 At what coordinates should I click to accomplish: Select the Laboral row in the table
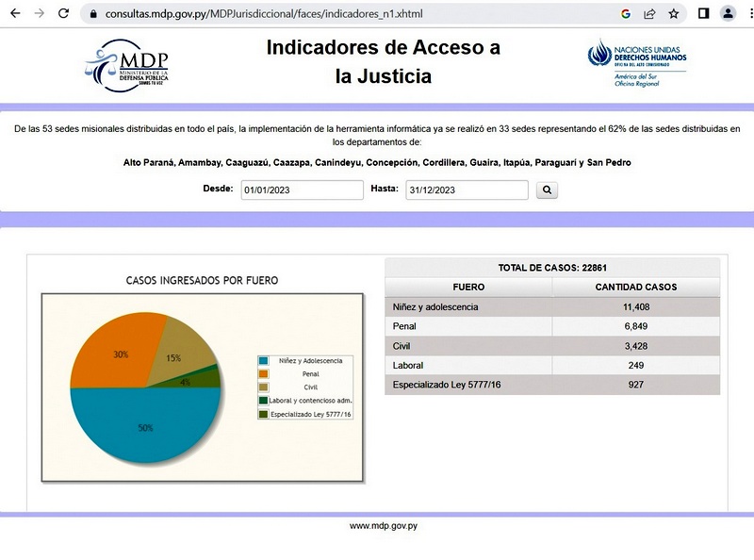552,365
